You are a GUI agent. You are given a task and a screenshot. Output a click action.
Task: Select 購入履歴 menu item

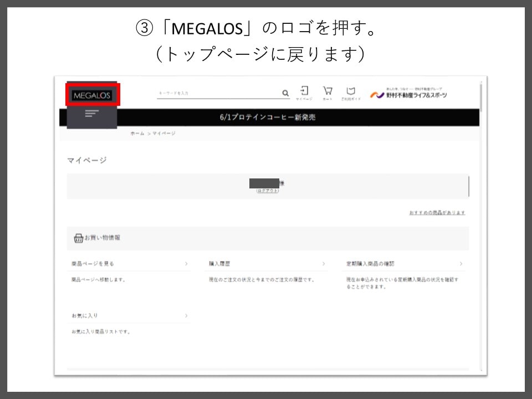coord(219,264)
